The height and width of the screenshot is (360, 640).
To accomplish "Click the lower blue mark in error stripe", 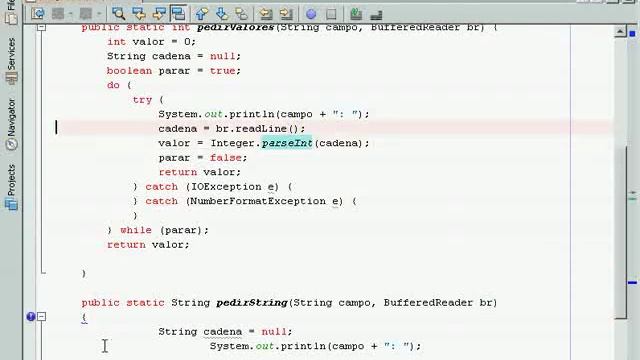I will click(x=633, y=282).
